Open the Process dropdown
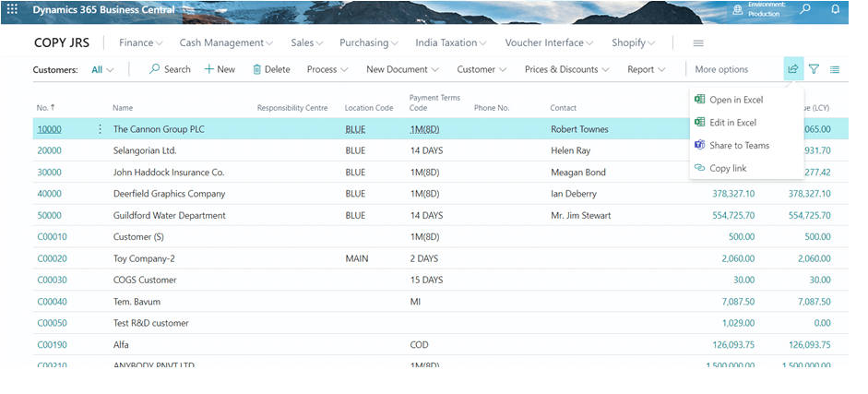 pyautogui.click(x=327, y=69)
